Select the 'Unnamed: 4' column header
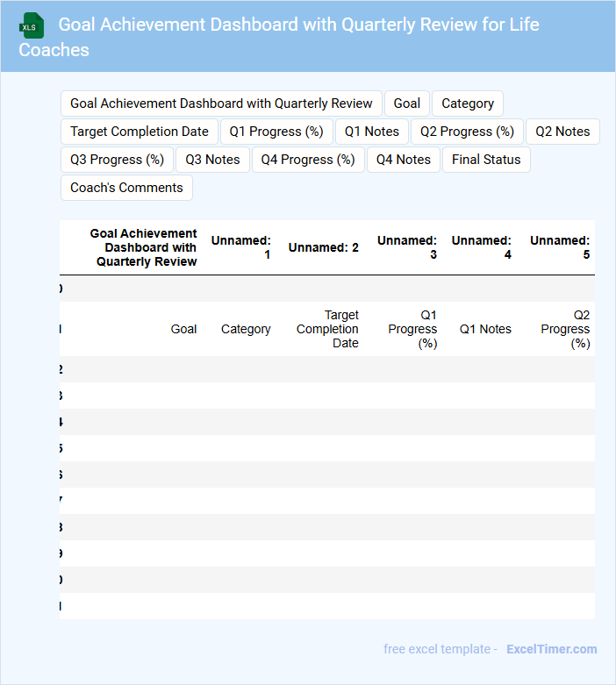 [x=482, y=247]
